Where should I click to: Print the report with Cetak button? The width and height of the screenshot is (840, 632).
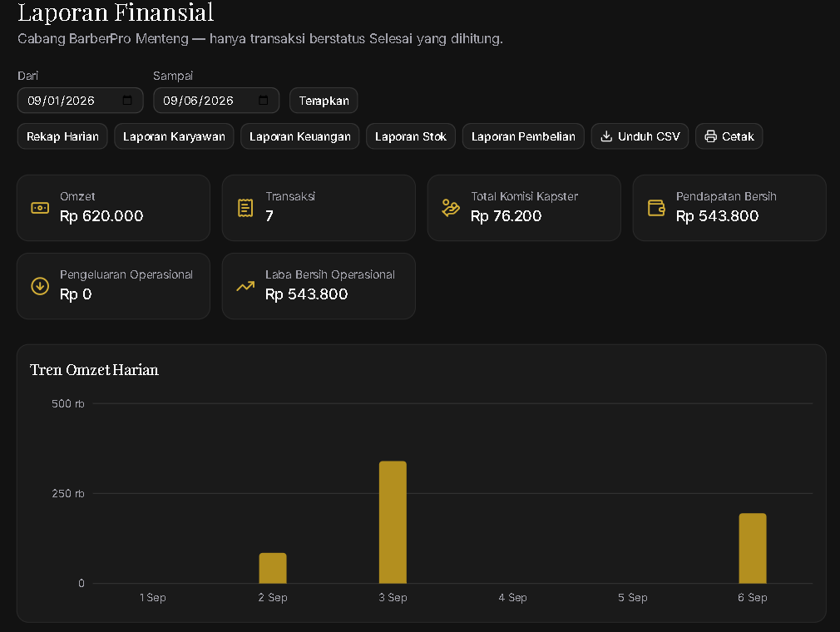(x=729, y=136)
